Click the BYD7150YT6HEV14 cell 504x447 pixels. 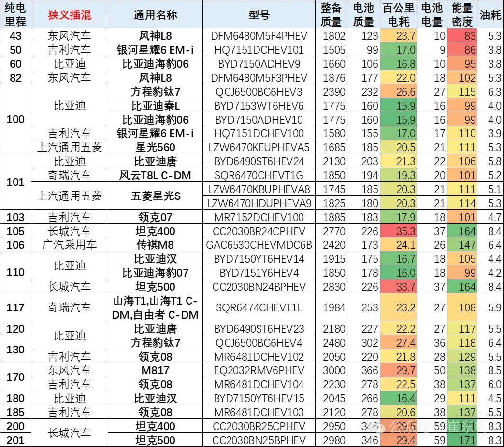click(259, 259)
